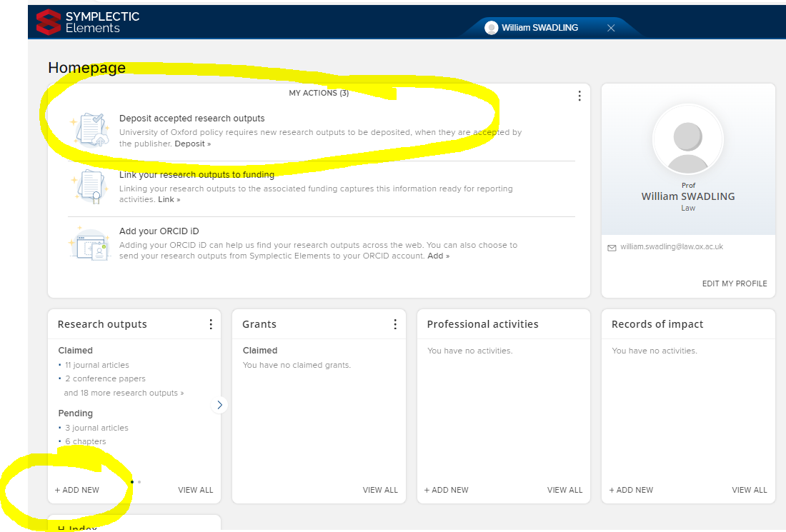Click the Symplectic Elements logo

point(89,22)
